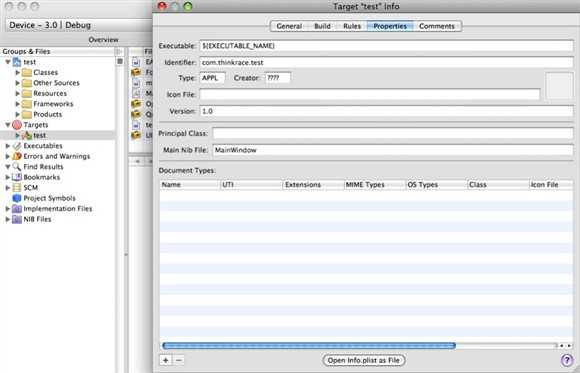Click the Name column header
This screenshot has height=373, width=580.
pyautogui.click(x=190, y=185)
